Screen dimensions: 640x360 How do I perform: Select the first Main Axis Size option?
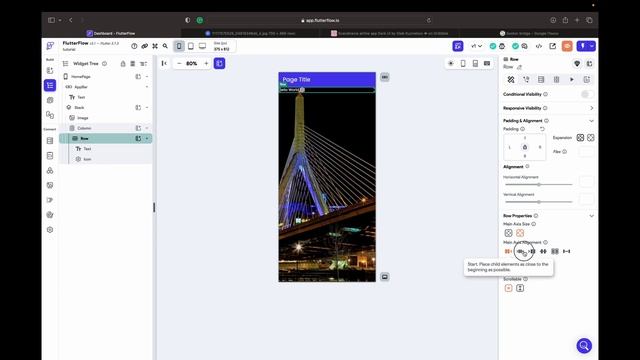[508, 233]
